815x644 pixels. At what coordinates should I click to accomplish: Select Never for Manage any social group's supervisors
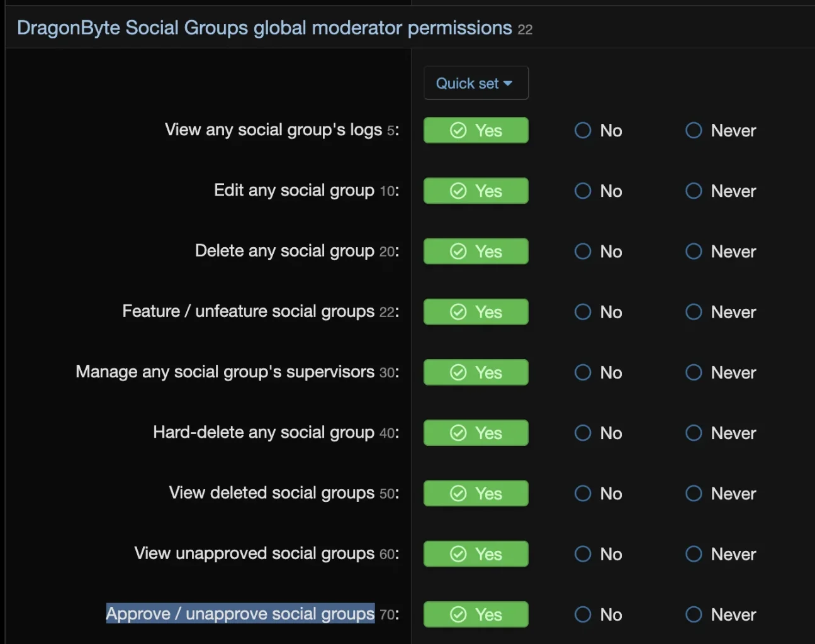tap(721, 372)
